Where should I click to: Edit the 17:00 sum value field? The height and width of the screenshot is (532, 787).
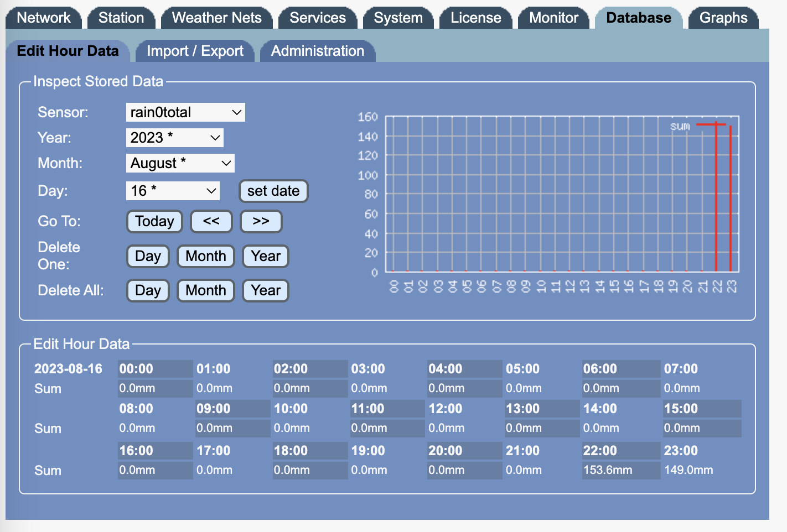click(233, 470)
